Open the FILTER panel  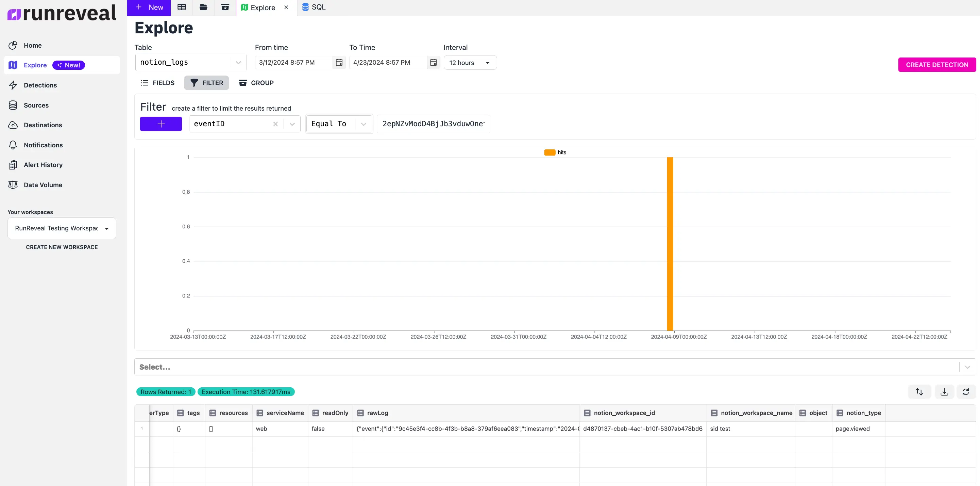point(207,83)
